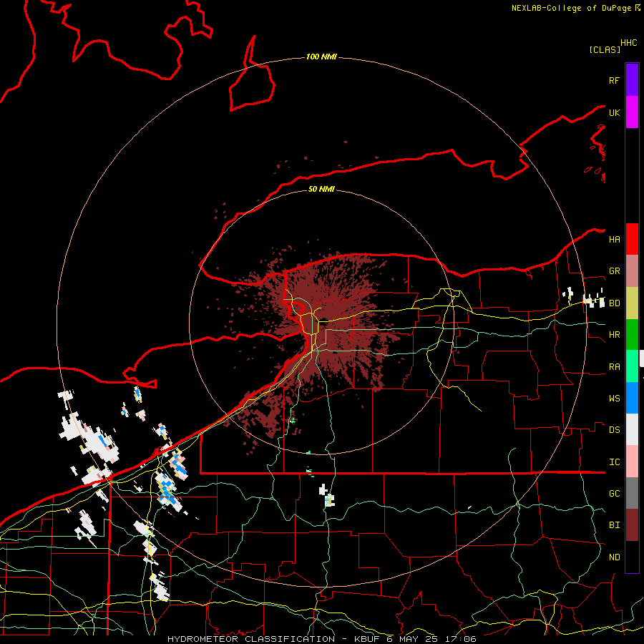This screenshot has width=644, height=644.
Task: Click the RF legend label
Action: click(x=614, y=80)
